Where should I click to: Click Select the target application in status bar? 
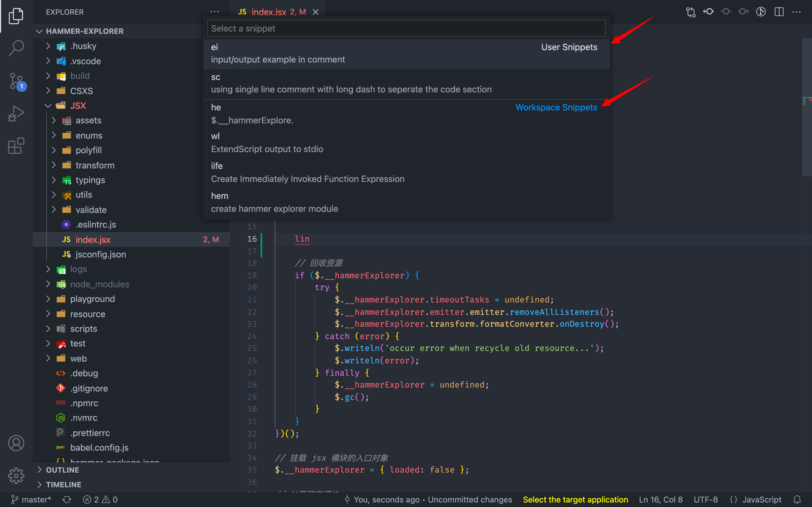[575, 500]
